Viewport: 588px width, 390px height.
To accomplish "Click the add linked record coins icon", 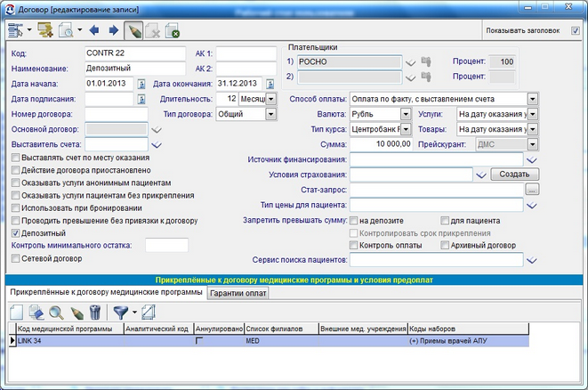I will [x=45, y=30].
